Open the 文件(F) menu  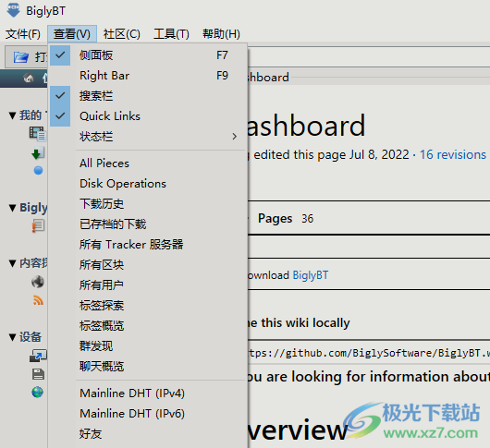click(23, 34)
